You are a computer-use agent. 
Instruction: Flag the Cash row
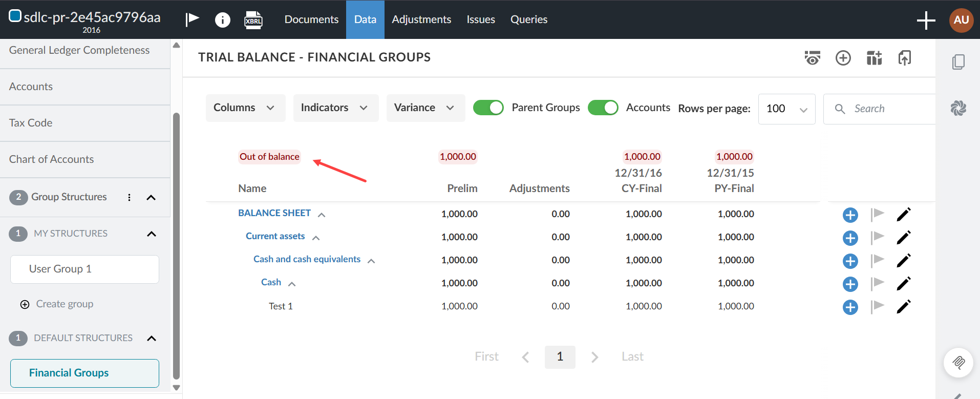pos(878,284)
